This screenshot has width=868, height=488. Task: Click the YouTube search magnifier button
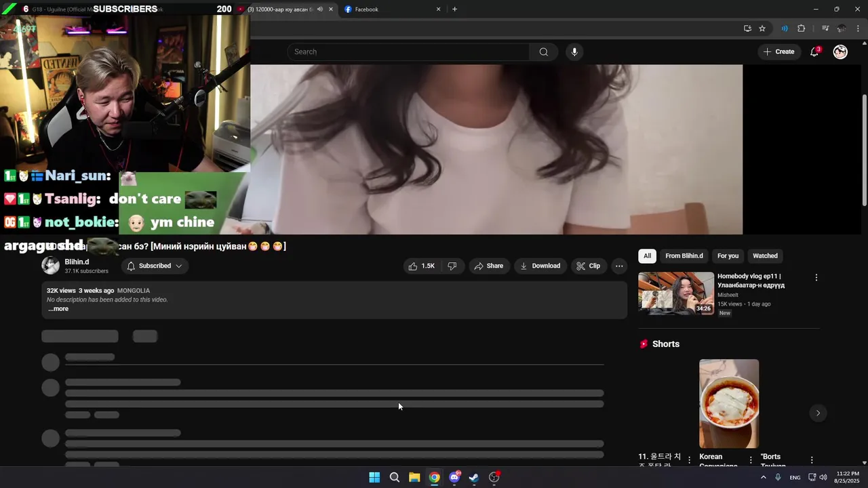pyautogui.click(x=543, y=52)
